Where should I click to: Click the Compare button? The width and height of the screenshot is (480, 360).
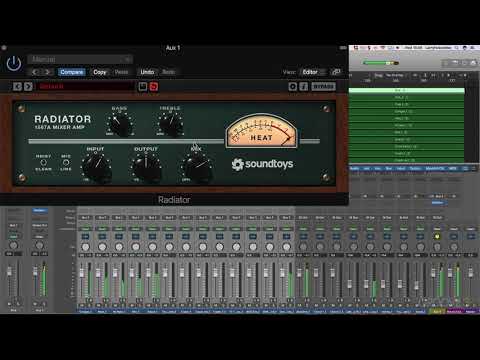pyautogui.click(x=72, y=72)
